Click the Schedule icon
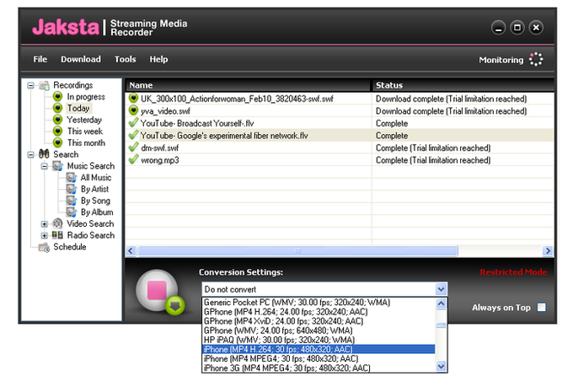 [x=44, y=247]
